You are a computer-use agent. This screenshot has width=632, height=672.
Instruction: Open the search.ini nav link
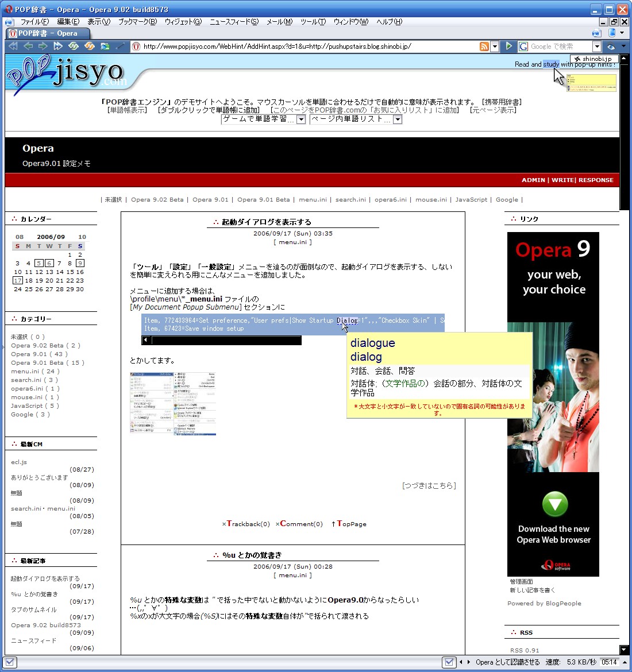(350, 200)
